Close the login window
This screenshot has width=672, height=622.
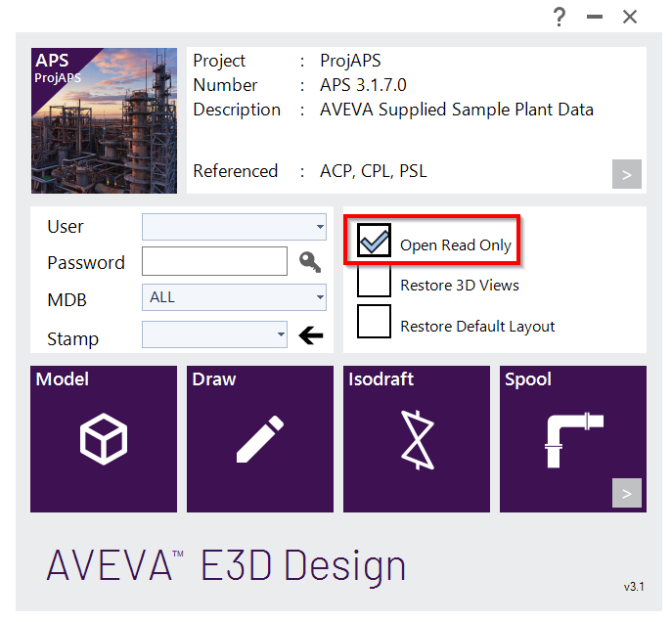point(630,18)
